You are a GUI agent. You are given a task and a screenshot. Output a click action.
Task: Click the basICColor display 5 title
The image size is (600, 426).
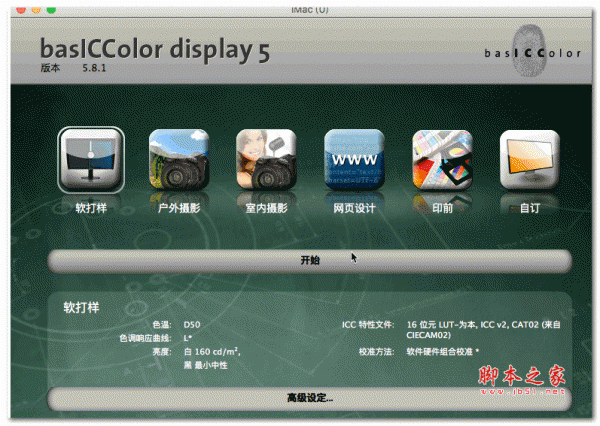[x=155, y=50]
